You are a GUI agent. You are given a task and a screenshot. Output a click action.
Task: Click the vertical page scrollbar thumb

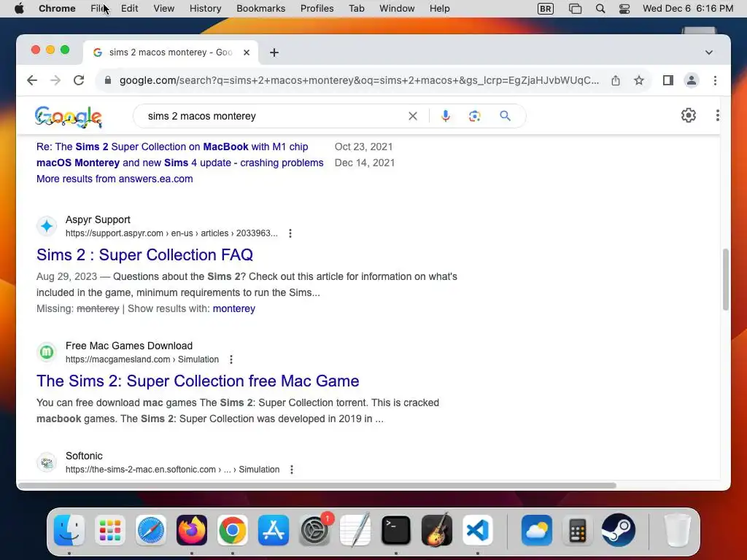(726, 279)
